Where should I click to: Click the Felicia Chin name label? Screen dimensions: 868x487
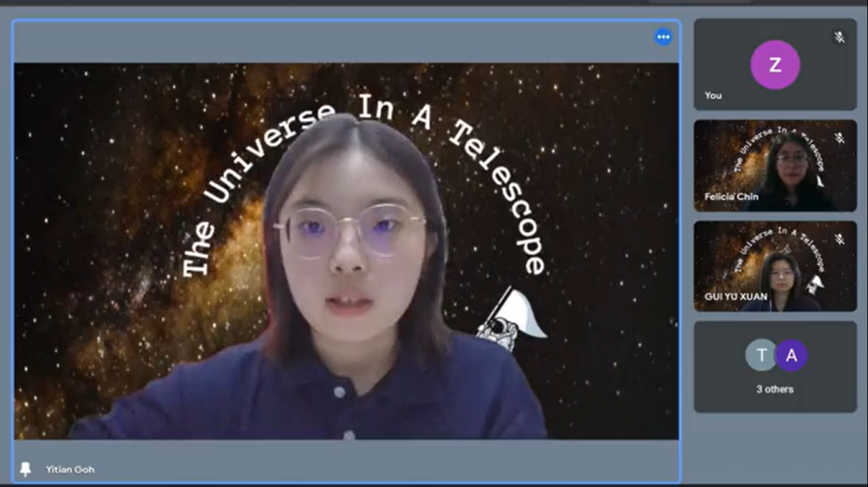[732, 196]
